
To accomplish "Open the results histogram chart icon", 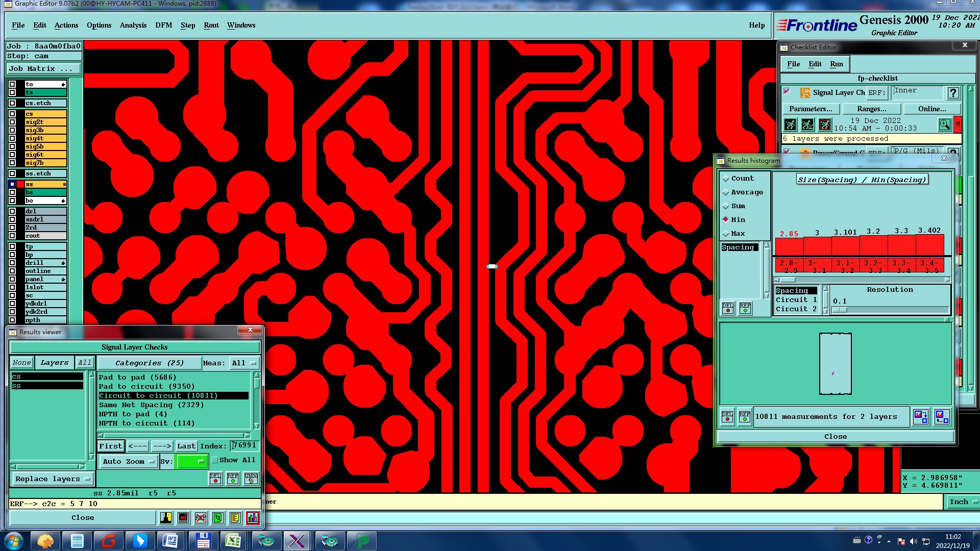I will 252,518.
